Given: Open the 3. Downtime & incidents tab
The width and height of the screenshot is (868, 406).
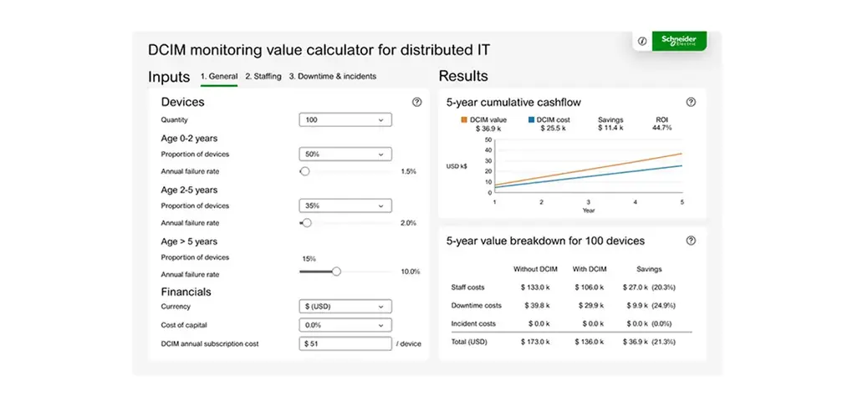Looking at the screenshot, I should pyautogui.click(x=333, y=76).
